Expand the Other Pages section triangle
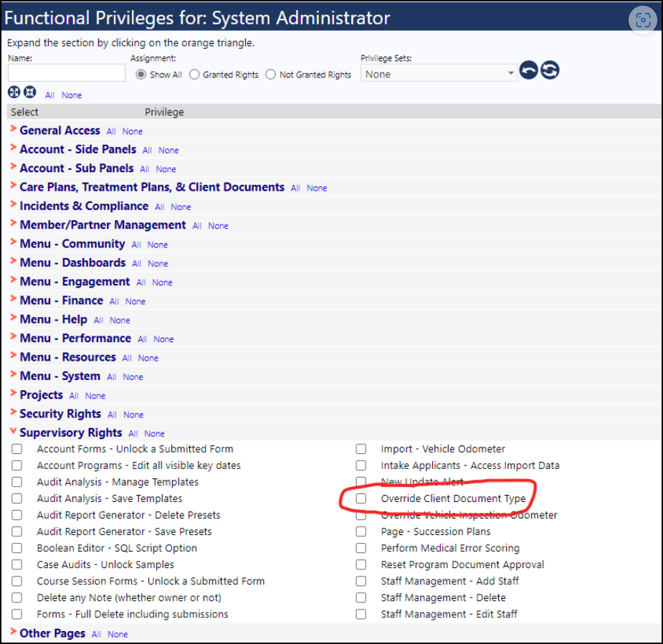Screen dimensions: 663x644 click(x=14, y=632)
